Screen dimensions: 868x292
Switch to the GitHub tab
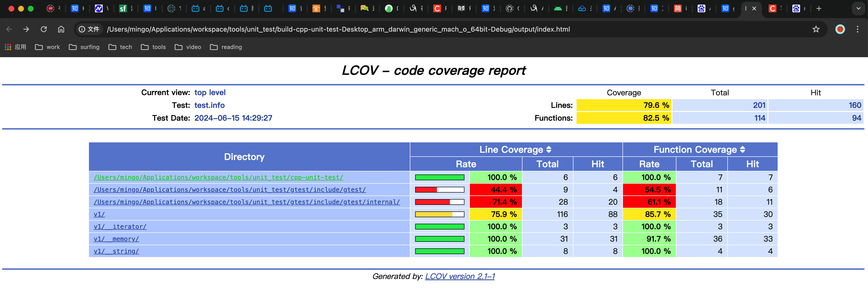509,8
